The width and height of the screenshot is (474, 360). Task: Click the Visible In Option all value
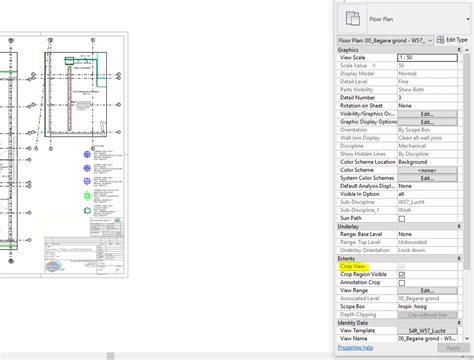pyautogui.click(x=427, y=194)
